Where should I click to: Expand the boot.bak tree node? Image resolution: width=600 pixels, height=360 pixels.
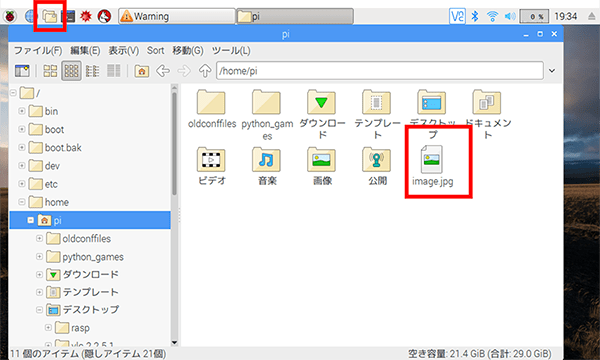22,147
